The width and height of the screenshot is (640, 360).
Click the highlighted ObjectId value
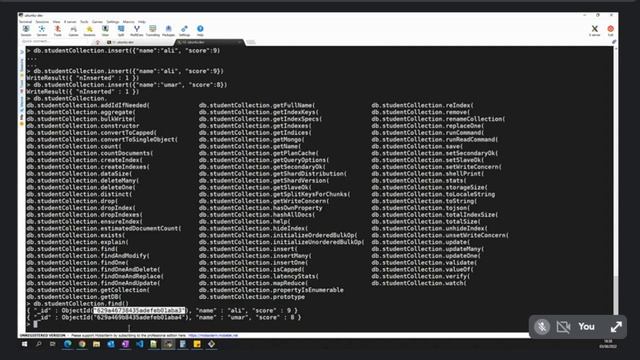click(x=139, y=311)
